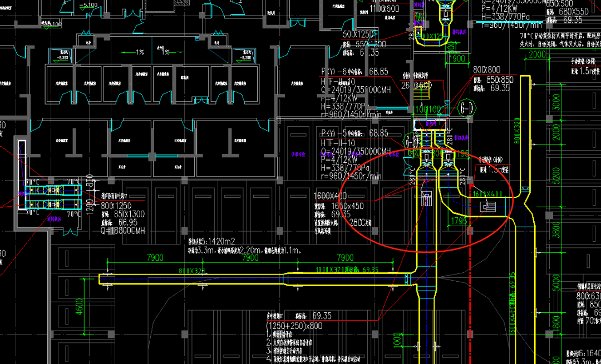Select the 1900 green dimension at top

457,59
